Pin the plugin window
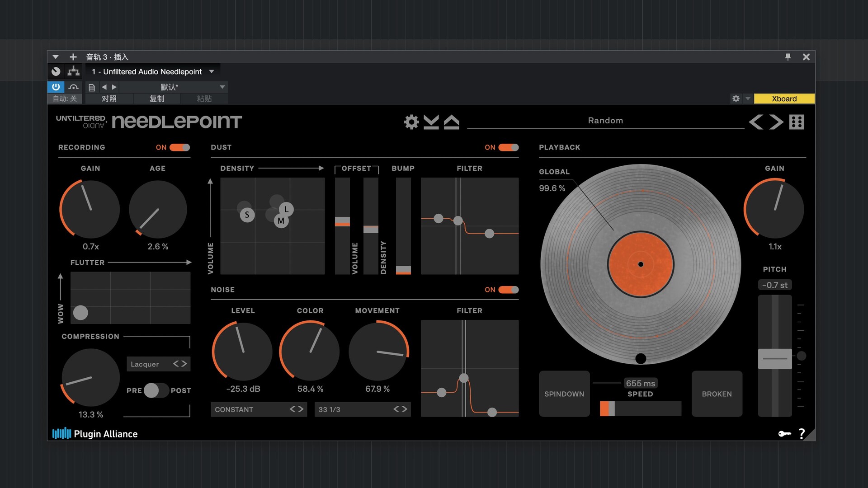The height and width of the screenshot is (488, 868). (x=788, y=57)
